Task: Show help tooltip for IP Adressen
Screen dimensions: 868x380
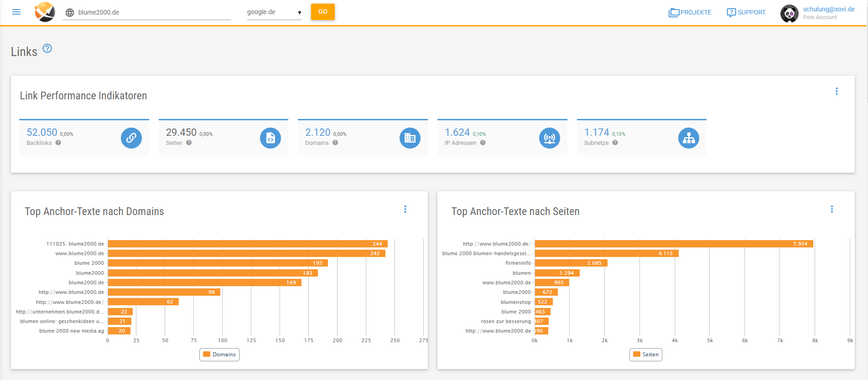Action: [x=483, y=143]
